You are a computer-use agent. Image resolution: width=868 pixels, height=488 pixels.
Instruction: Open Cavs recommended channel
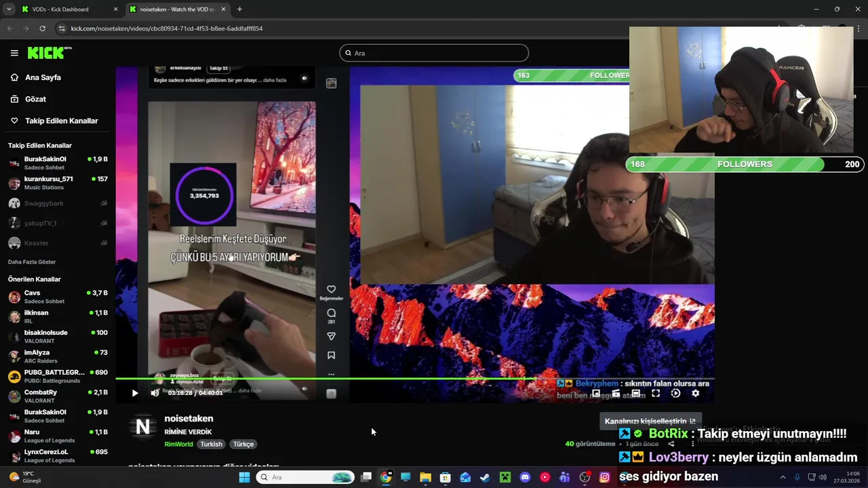pos(58,297)
